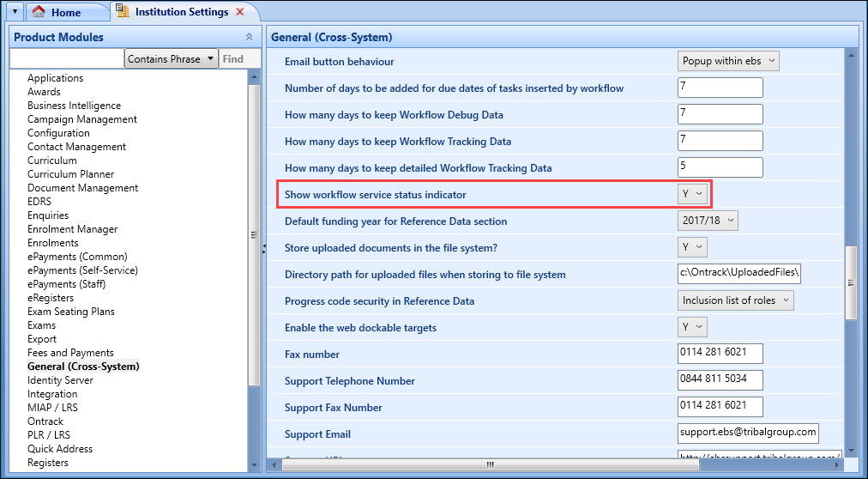Open Enable web dockable targets dropdown
The width and height of the screenshot is (868, 479).
(x=692, y=327)
